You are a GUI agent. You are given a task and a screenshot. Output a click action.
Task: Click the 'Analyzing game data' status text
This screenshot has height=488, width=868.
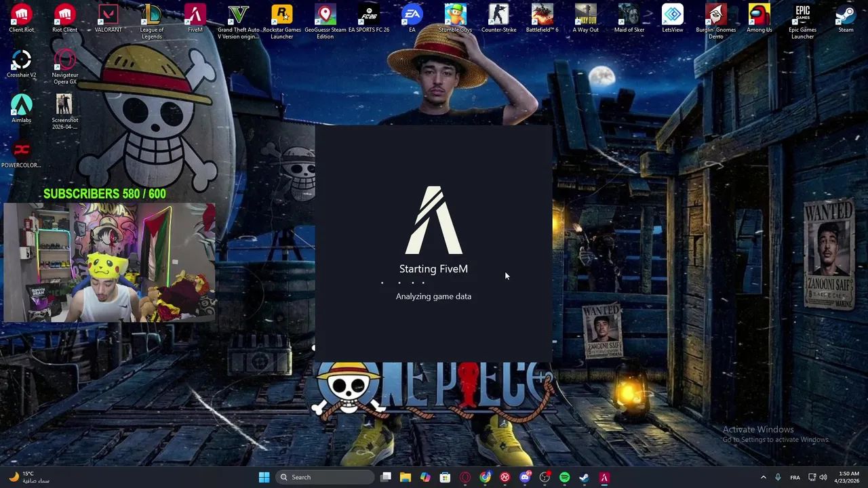click(433, 296)
